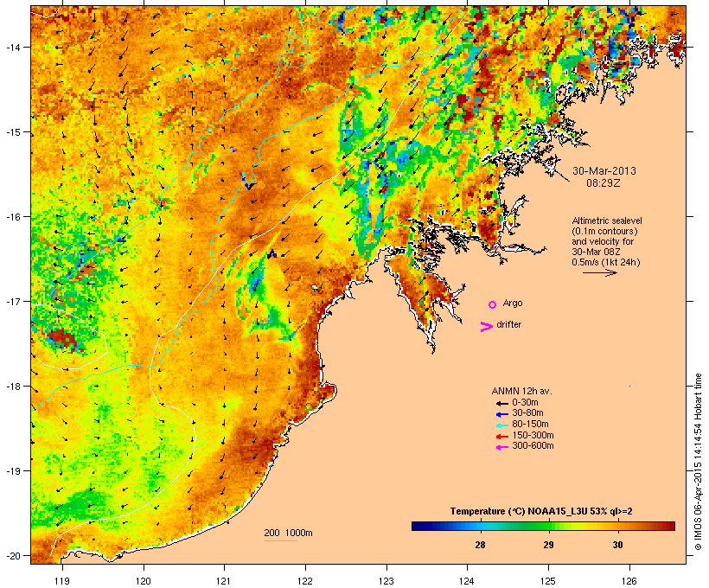Click the longitude axis label 120
Screen dimensions: 709x588
144,581
